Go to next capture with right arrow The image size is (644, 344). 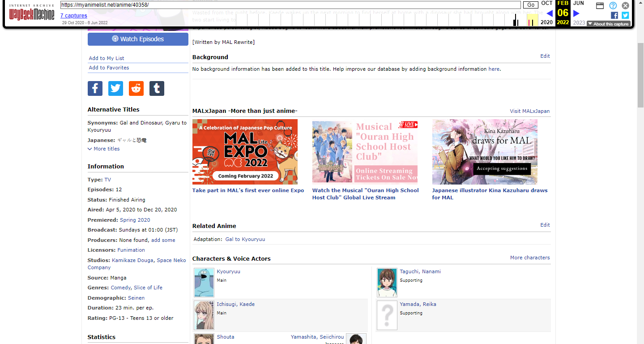click(x=576, y=13)
